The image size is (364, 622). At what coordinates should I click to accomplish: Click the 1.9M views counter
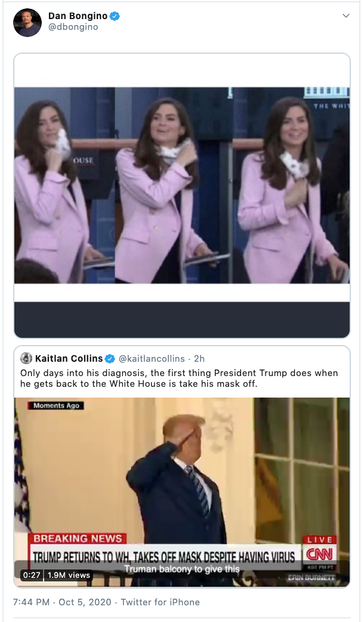click(69, 575)
